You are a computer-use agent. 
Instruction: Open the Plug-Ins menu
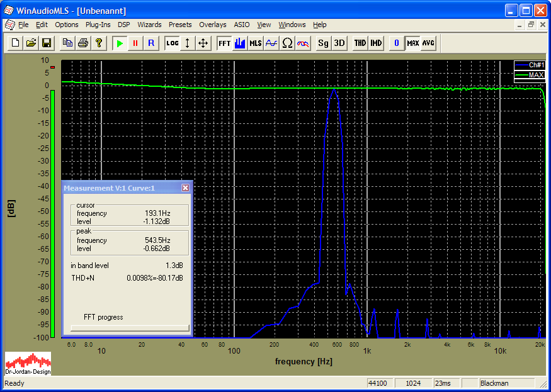pos(98,25)
